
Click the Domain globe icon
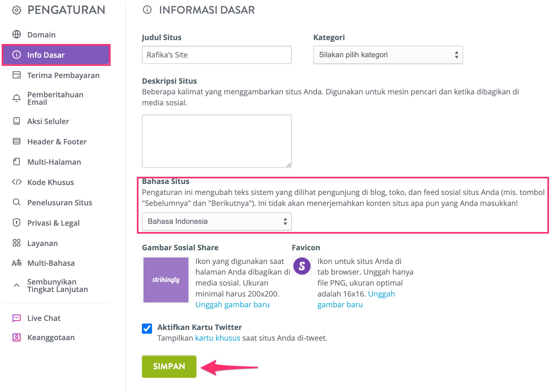tap(17, 34)
